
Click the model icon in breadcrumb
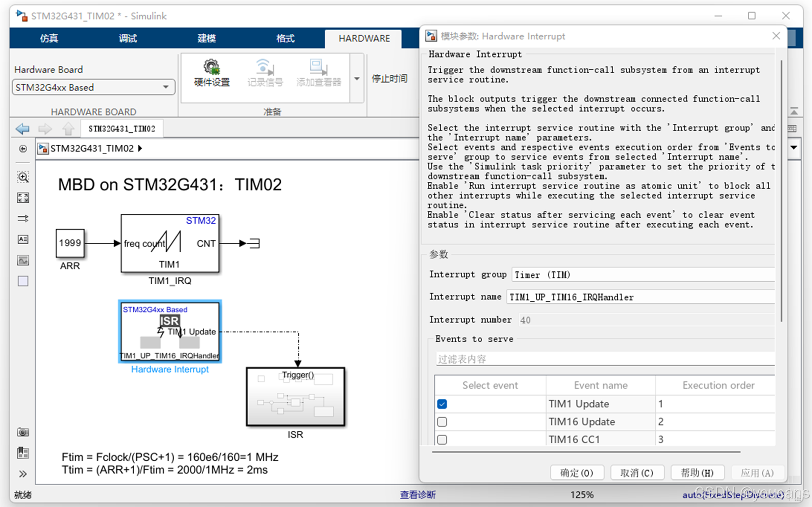43,149
